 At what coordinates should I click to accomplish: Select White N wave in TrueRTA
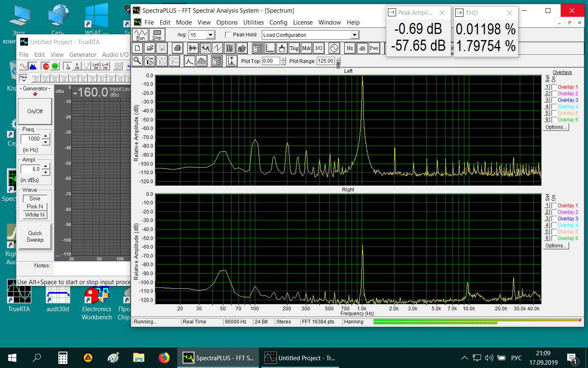(x=35, y=215)
